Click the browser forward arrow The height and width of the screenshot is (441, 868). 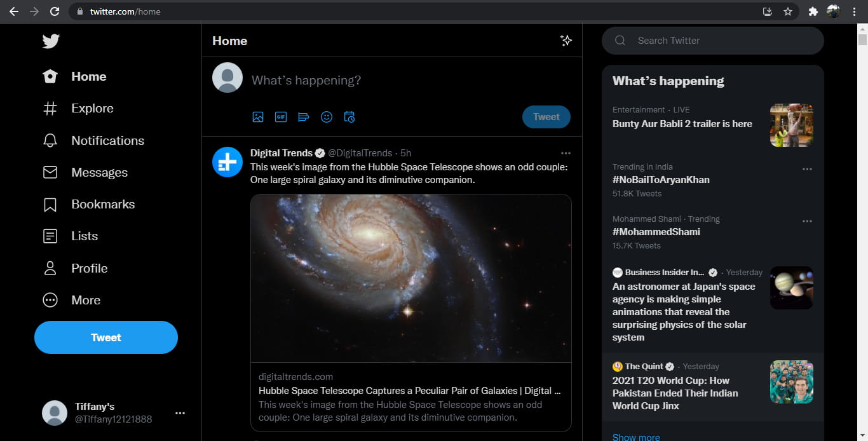click(34, 11)
